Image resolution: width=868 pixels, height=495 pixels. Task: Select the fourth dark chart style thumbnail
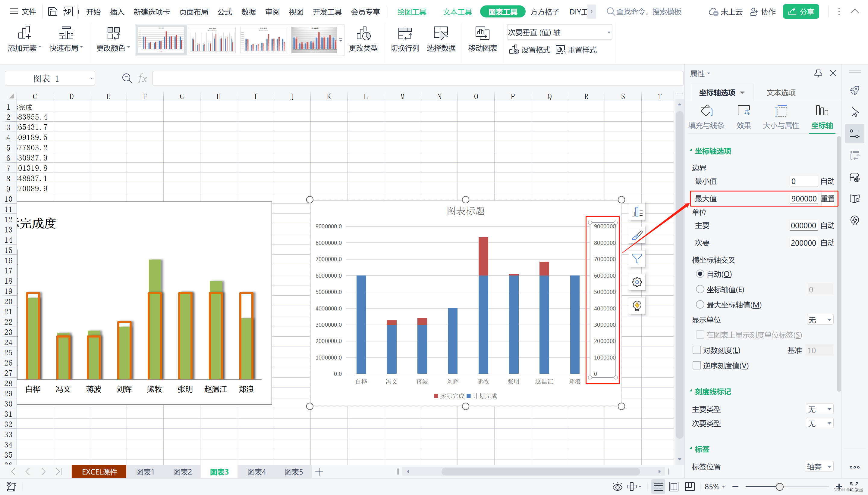pyautogui.click(x=314, y=40)
